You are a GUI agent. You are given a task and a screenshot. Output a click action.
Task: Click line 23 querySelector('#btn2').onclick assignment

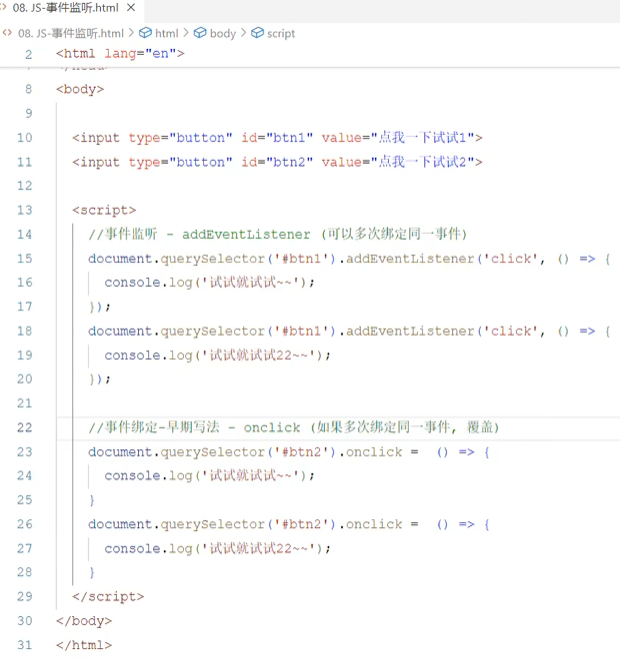pyautogui.click(x=288, y=452)
